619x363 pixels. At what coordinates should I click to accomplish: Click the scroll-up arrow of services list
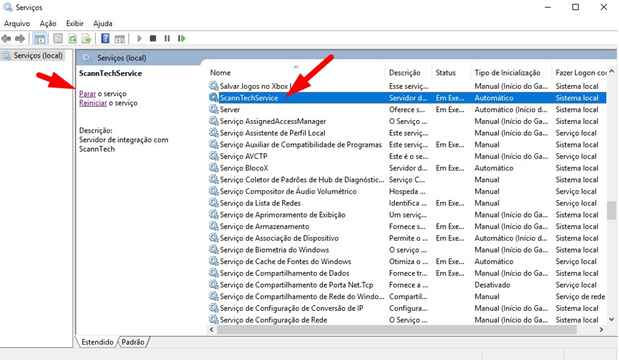click(611, 71)
